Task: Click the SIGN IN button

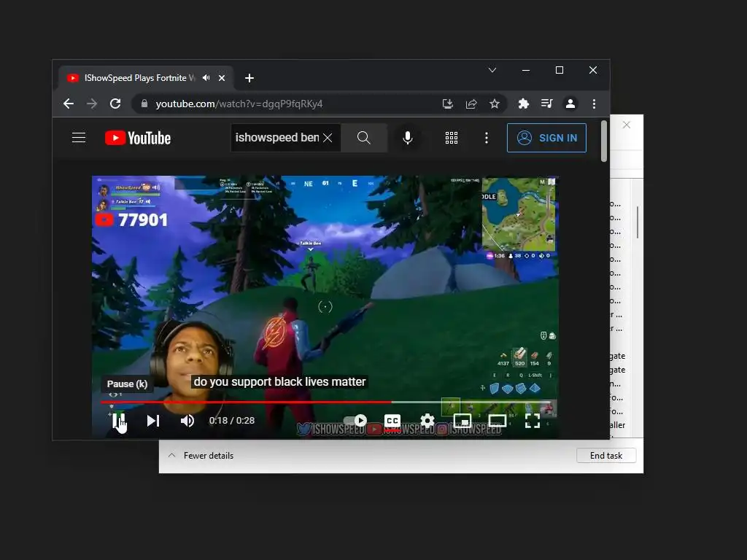Action: [x=546, y=138]
